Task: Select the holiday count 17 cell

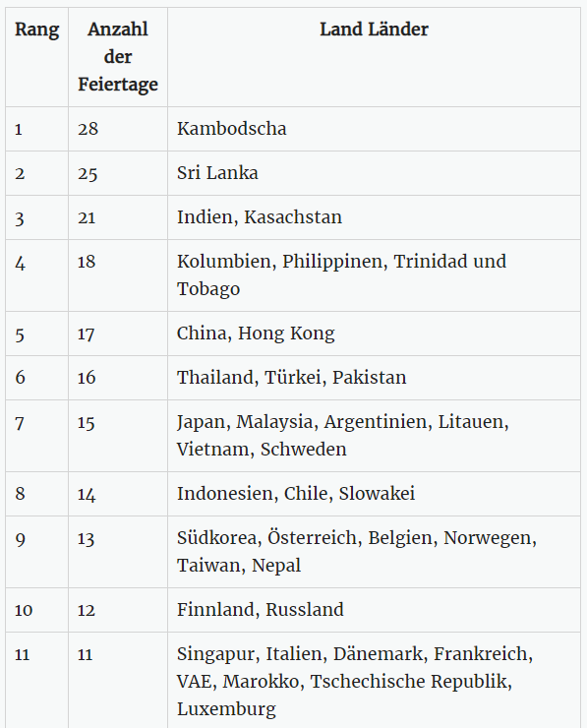Action: click(x=118, y=334)
